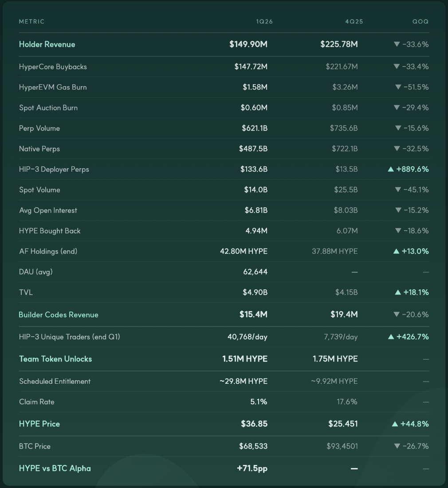
Task: Click the +426.7% traders change
Action: coord(413,337)
